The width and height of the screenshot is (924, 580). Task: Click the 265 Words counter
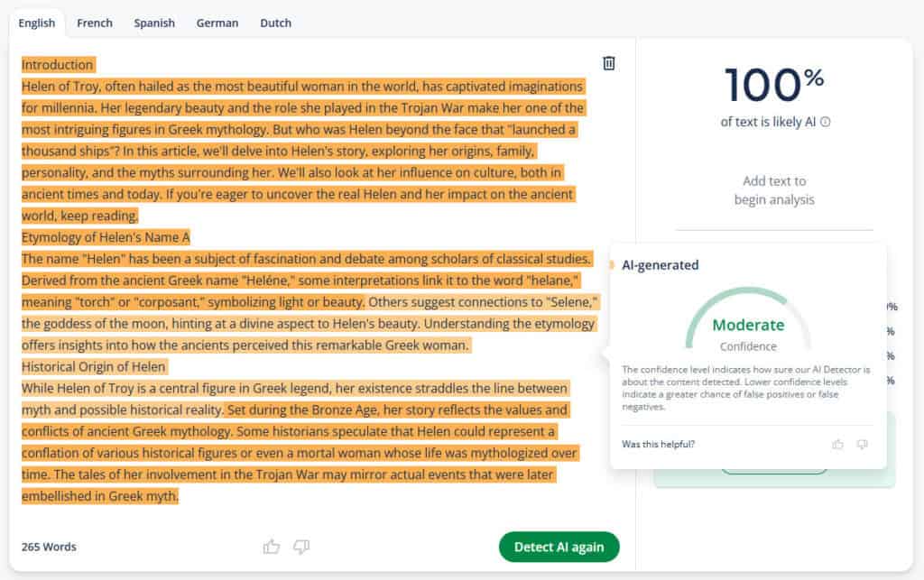click(49, 547)
